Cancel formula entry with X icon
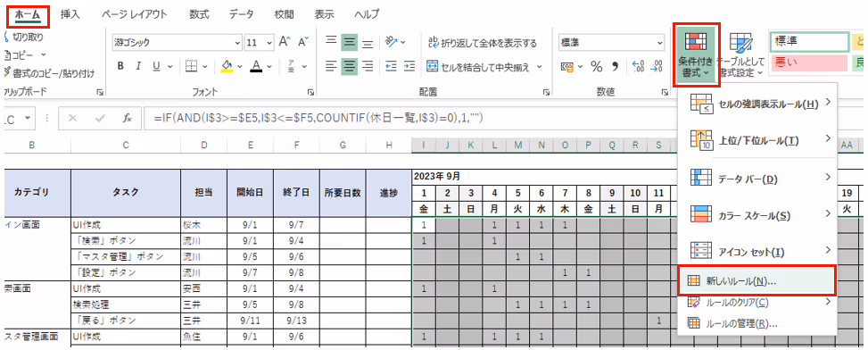 coord(72,118)
